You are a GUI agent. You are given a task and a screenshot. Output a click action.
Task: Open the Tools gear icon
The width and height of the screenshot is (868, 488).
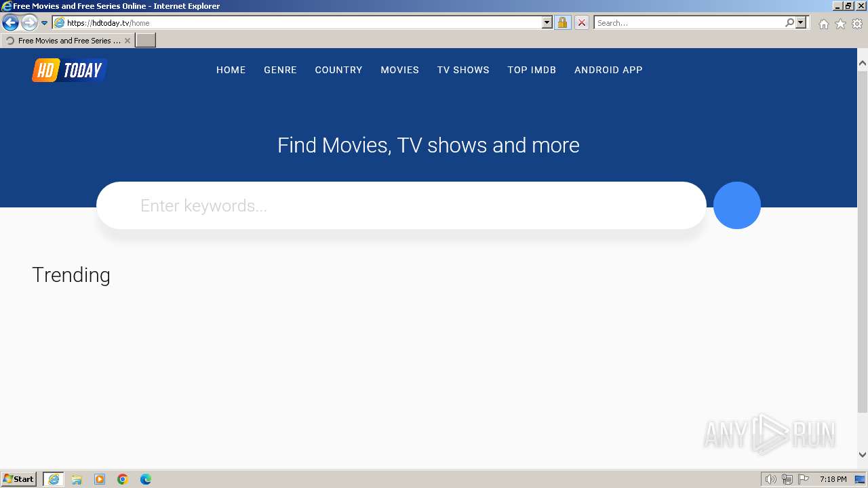click(x=857, y=24)
